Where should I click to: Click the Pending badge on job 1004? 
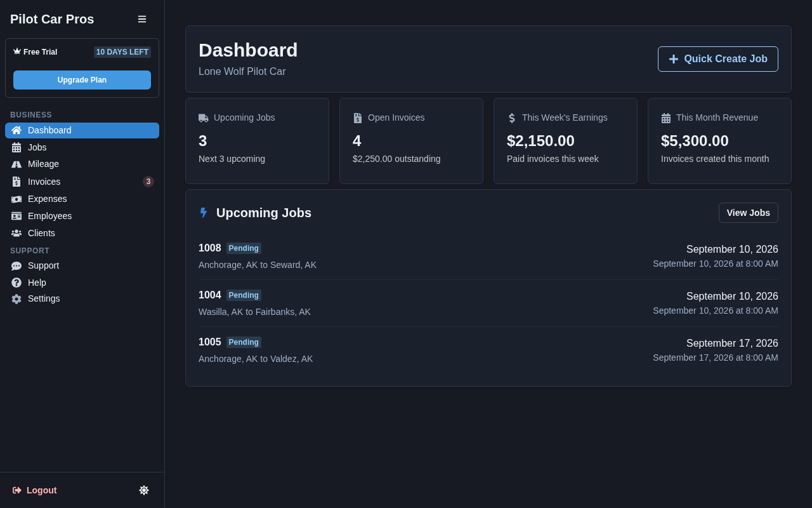(244, 295)
